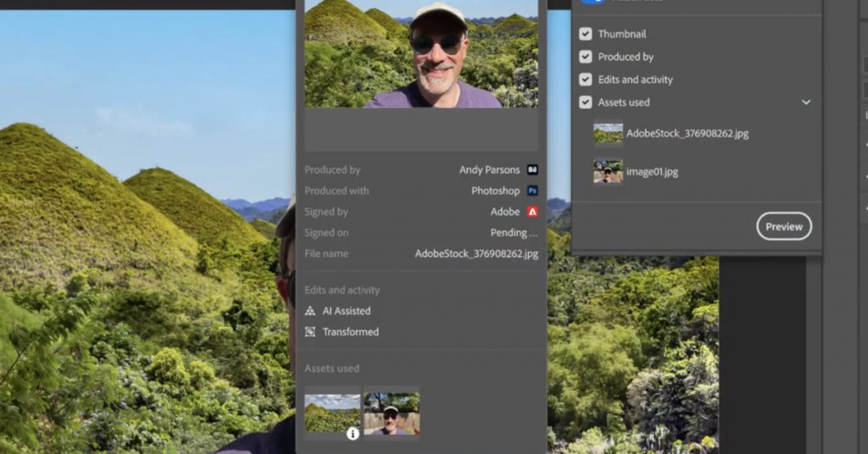868x454 pixels.
Task: Uncheck the Thumbnail checkbox
Action: pos(585,34)
